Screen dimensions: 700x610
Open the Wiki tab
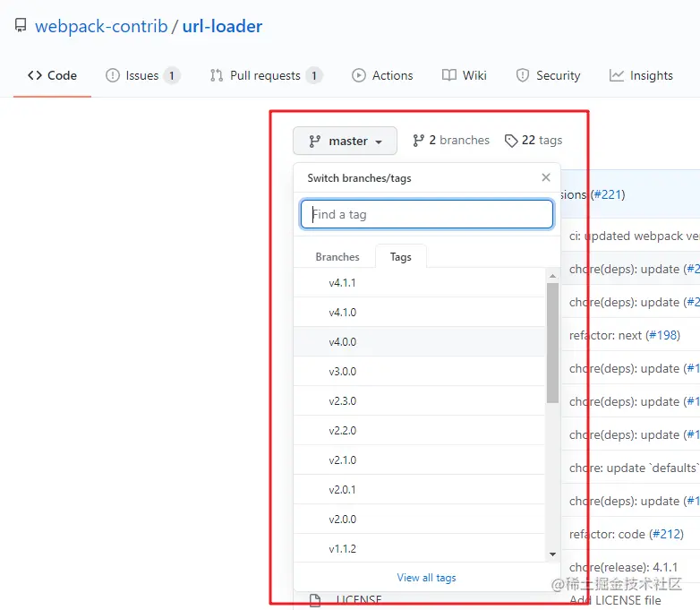coord(465,75)
